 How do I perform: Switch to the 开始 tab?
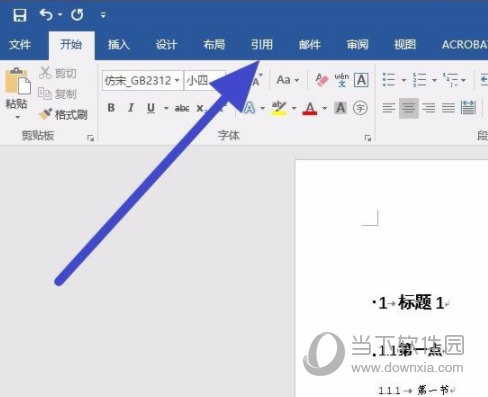tap(71, 44)
